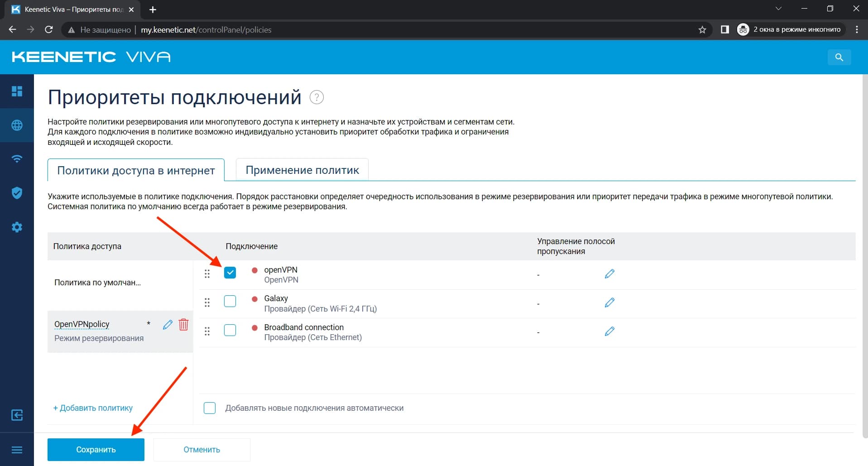Click the '+ Добавить политику' link
This screenshot has width=868, height=466.
click(92, 408)
